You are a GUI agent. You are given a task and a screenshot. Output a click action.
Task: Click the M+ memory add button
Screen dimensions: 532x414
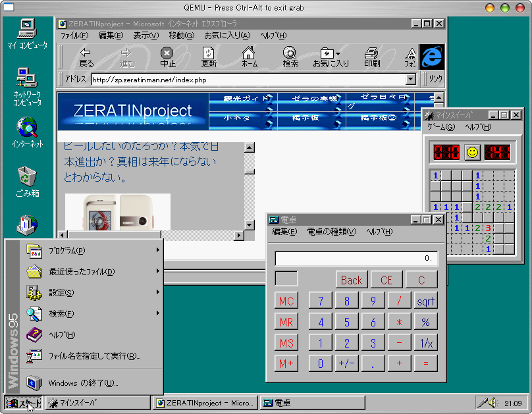point(286,363)
